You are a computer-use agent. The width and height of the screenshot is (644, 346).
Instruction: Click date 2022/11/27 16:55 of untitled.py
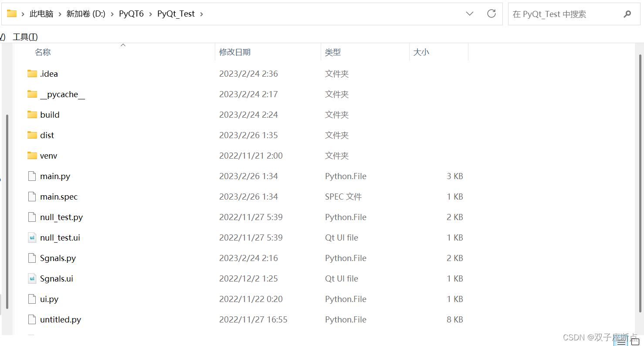pyautogui.click(x=253, y=319)
